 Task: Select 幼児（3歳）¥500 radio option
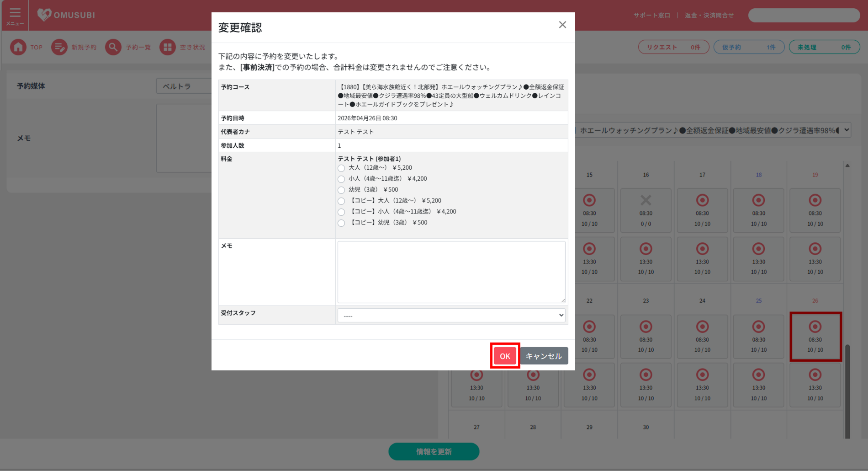coord(341,190)
